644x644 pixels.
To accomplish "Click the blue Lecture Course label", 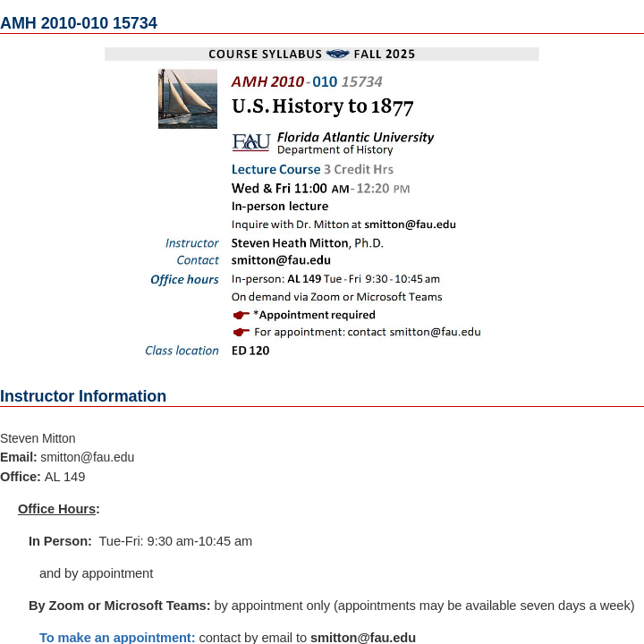I will 275,169.
